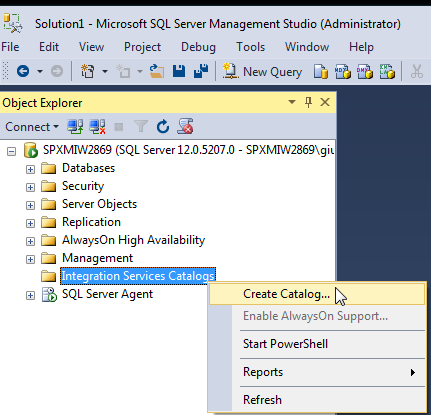Screen dimensions: 431x415
Task: Choose Create Catalog... from context menu
Action: (x=317, y=294)
